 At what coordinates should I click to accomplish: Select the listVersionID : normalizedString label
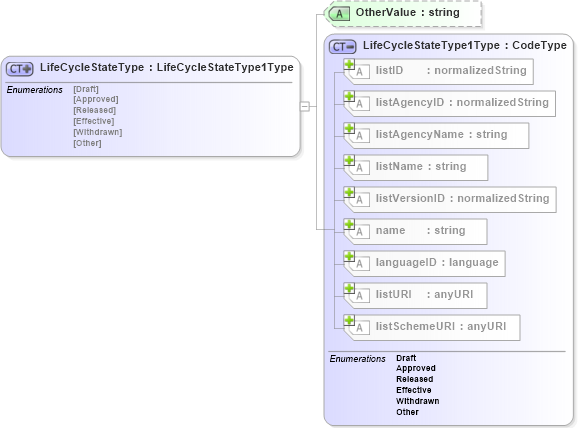[462, 198]
